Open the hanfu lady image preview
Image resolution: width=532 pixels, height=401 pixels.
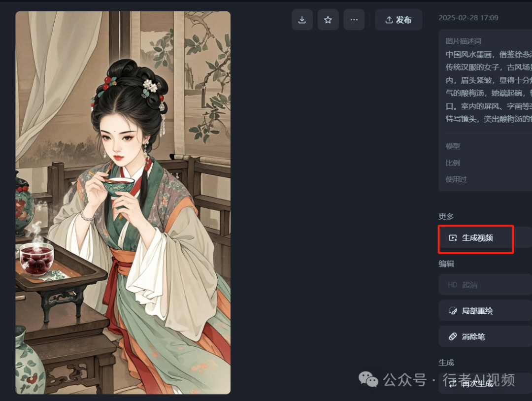tap(123, 202)
